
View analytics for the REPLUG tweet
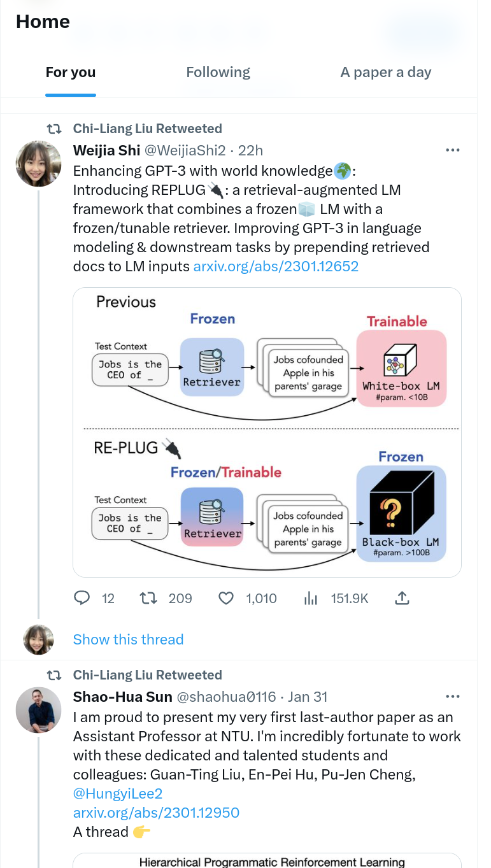pyautogui.click(x=311, y=598)
